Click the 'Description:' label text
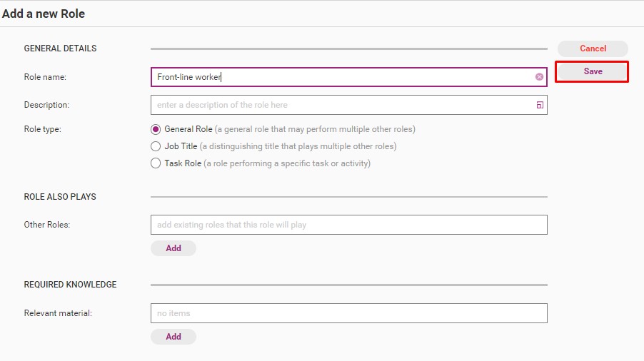644x361 pixels. coord(46,105)
